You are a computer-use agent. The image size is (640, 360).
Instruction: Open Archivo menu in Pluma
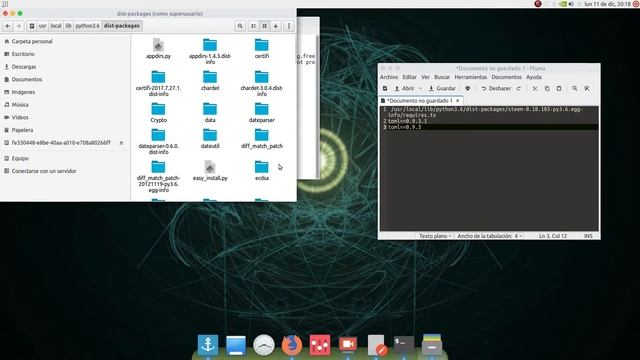pyautogui.click(x=389, y=77)
